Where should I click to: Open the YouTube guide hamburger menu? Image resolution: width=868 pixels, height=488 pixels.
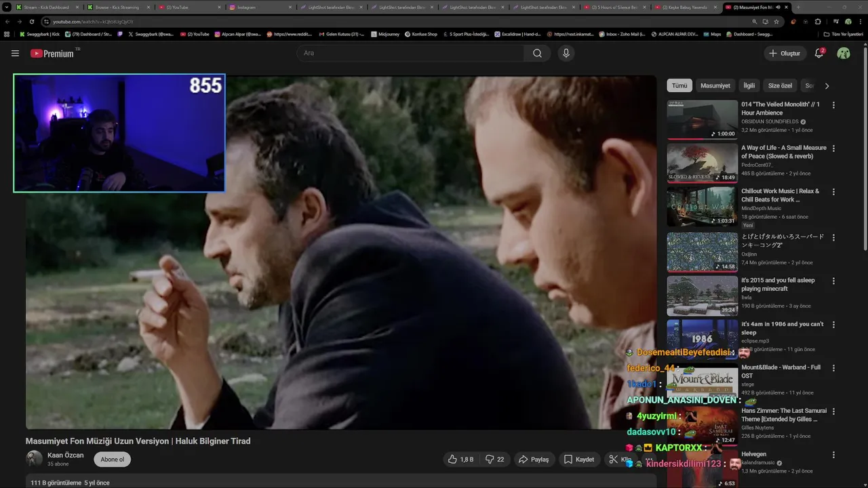[x=15, y=53]
